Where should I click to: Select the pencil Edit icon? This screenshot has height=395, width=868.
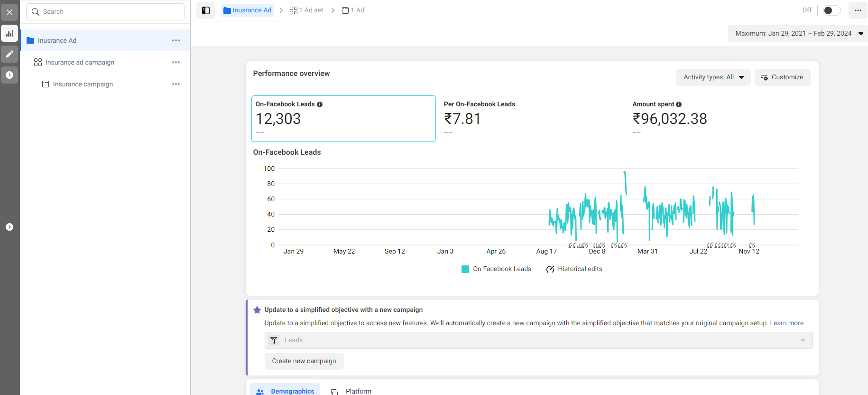[x=9, y=54]
